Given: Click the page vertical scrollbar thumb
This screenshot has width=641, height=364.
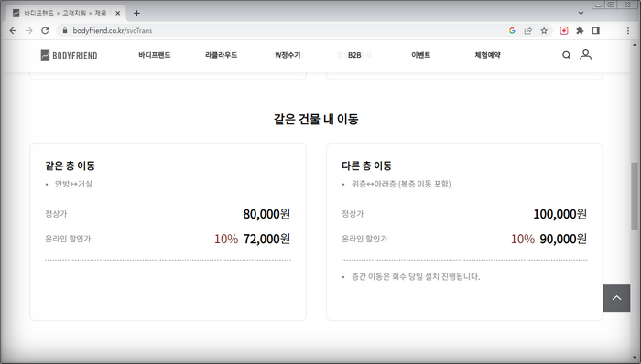Looking at the screenshot, I should click(x=635, y=197).
